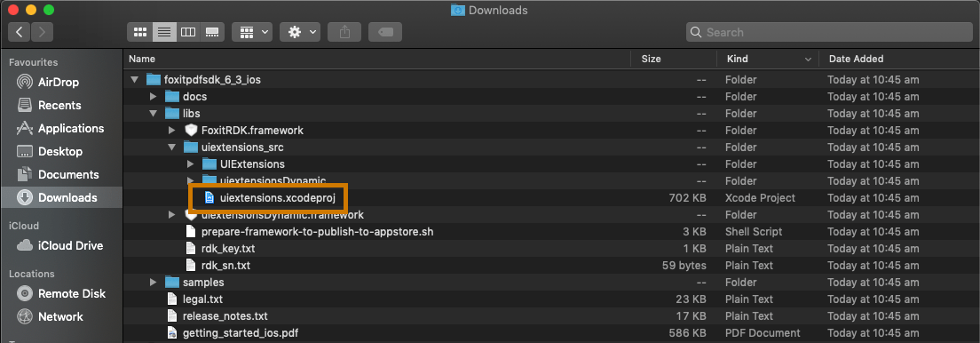
Task: Select the legal.txt file name
Action: (202, 299)
